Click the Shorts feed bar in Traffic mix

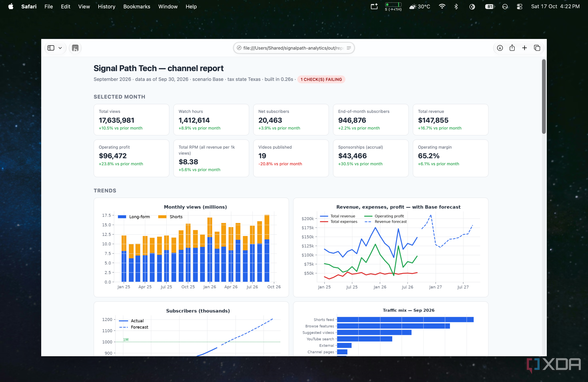click(x=405, y=320)
